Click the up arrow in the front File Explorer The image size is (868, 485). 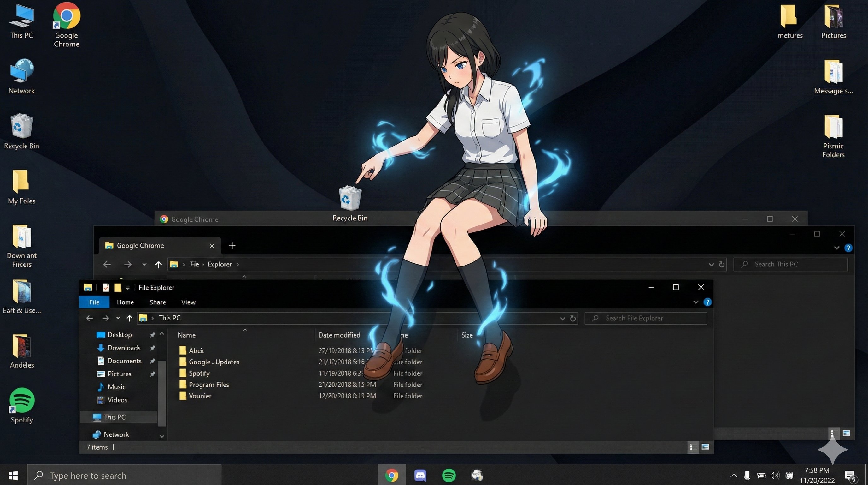(x=129, y=318)
